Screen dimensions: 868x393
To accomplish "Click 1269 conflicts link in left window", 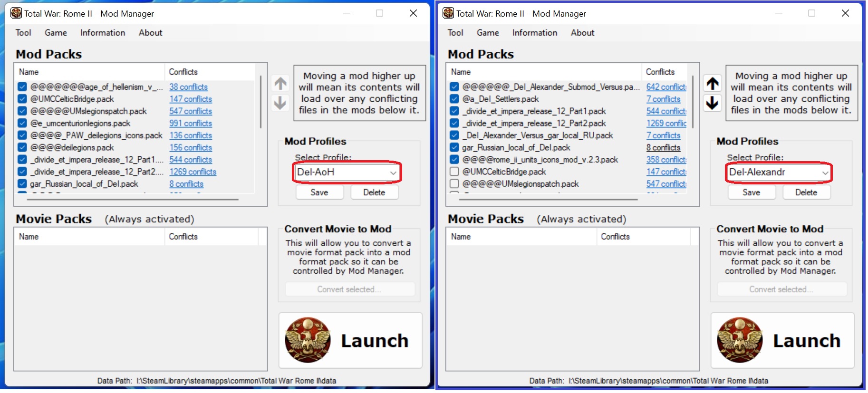I will point(193,172).
